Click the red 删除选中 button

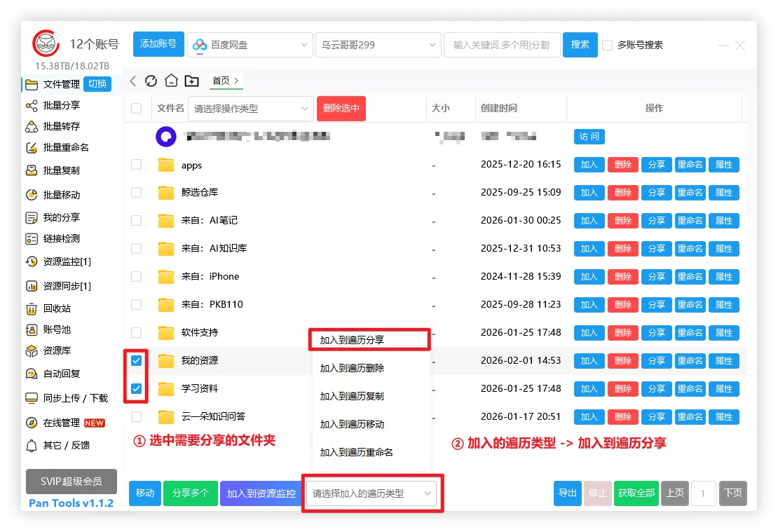[x=341, y=109]
